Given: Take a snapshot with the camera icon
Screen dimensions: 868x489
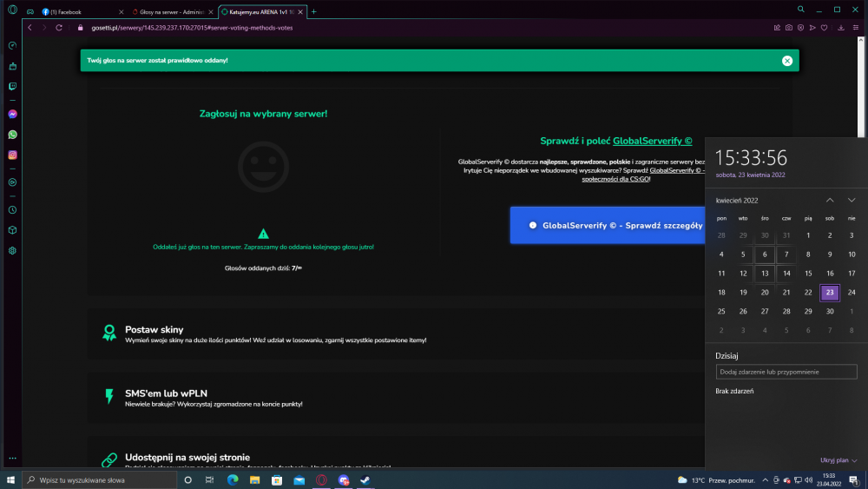Looking at the screenshot, I should pos(789,28).
